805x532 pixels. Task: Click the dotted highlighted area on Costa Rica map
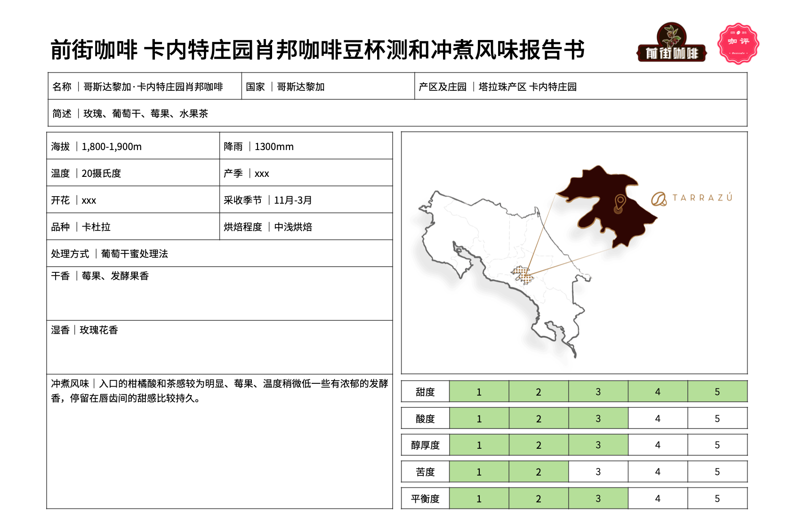coord(523,275)
